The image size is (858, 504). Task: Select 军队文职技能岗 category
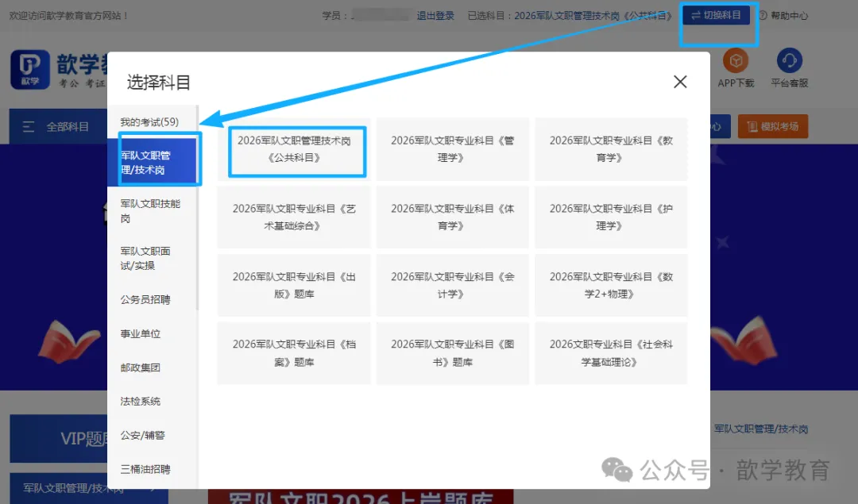150,210
